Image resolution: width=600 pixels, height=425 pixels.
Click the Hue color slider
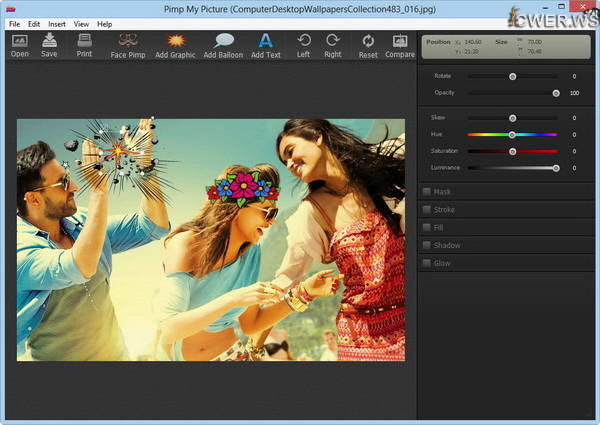pyautogui.click(x=512, y=134)
